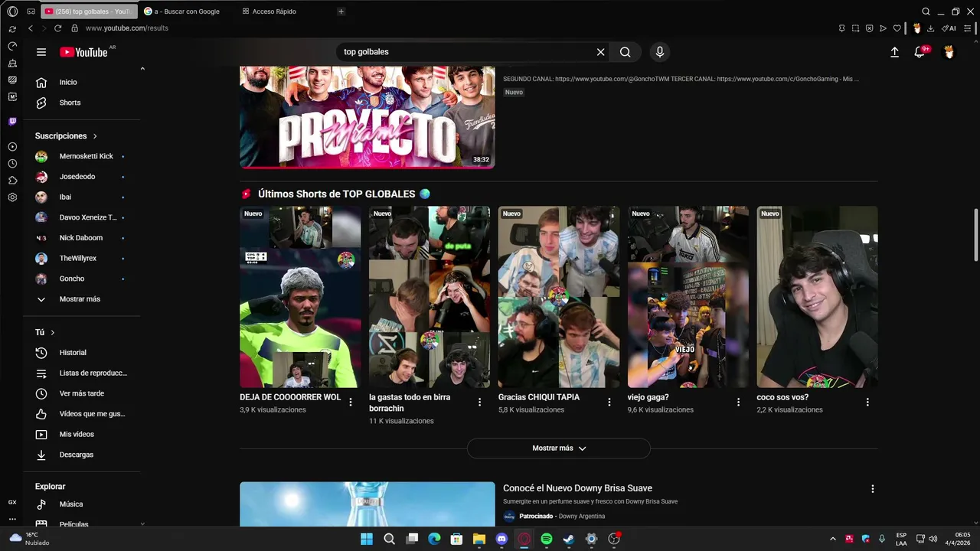Open the account avatar menu
Screen dimensions: 980x551
[949, 52]
